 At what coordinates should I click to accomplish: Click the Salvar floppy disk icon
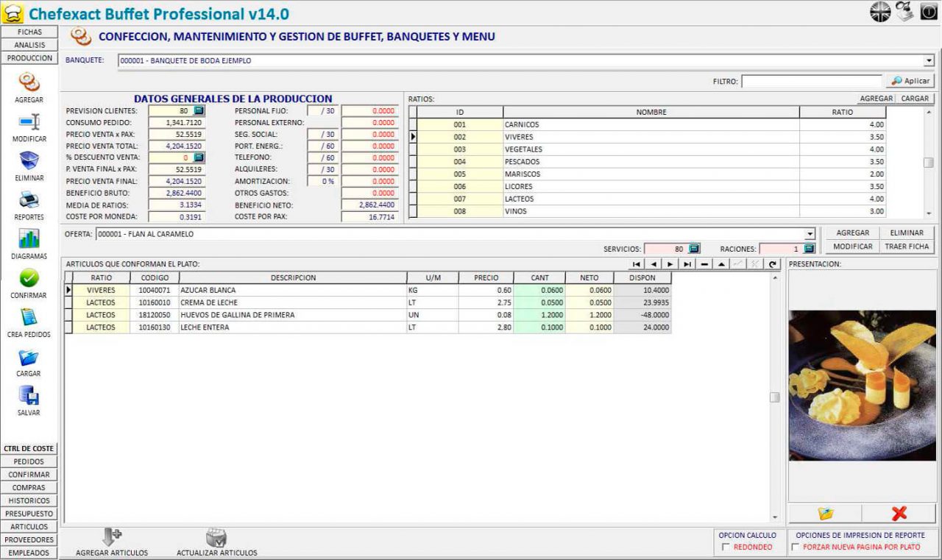[29, 395]
